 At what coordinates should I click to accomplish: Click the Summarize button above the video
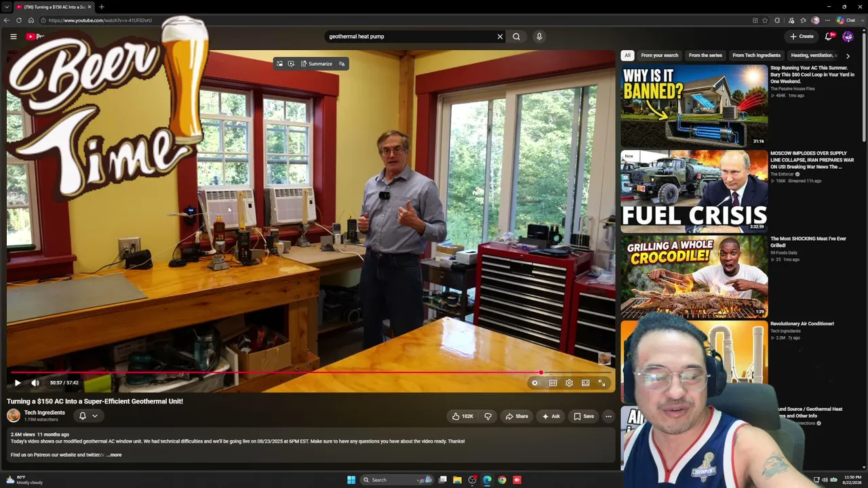pos(317,64)
